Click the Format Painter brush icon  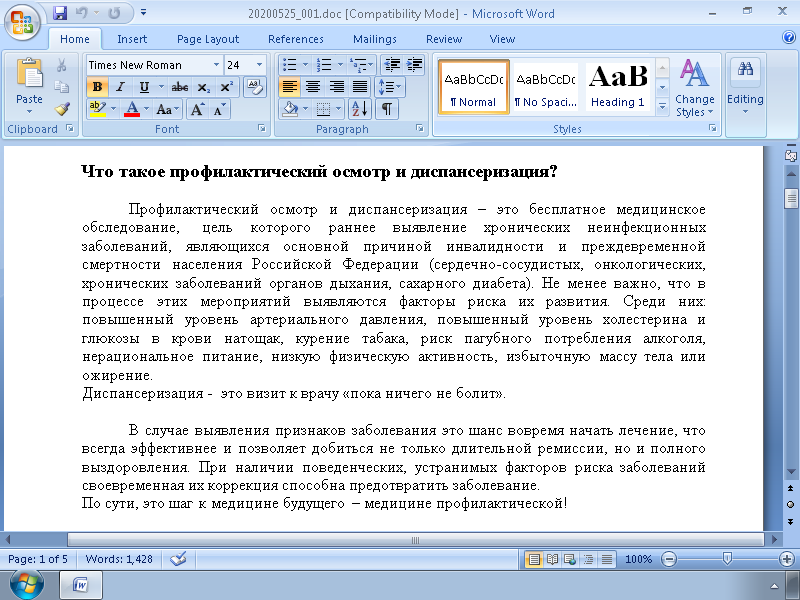[x=61, y=109]
